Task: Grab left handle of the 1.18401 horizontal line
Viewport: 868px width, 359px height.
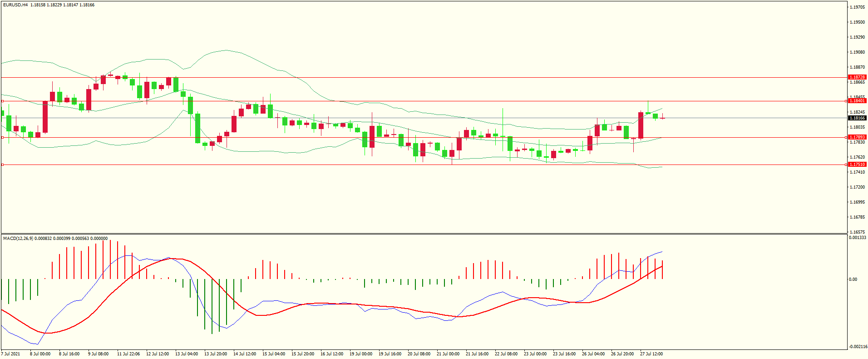Action: (2, 101)
